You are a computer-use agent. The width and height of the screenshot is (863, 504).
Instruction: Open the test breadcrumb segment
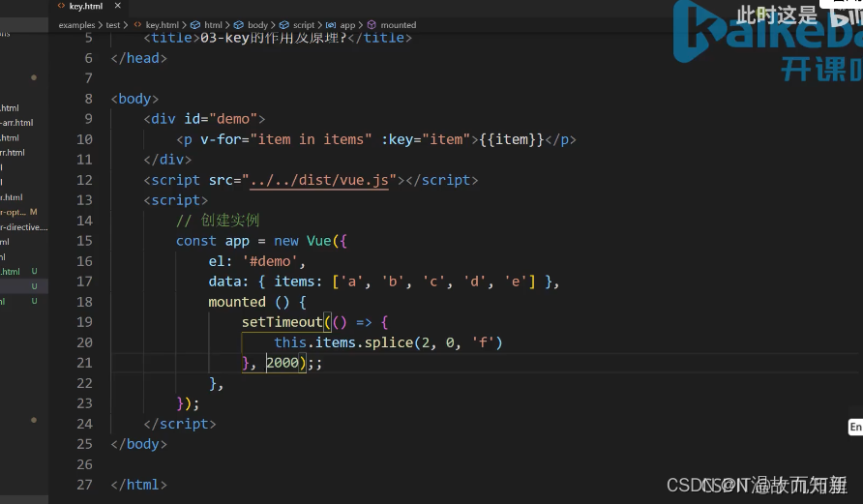(x=113, y=25)
